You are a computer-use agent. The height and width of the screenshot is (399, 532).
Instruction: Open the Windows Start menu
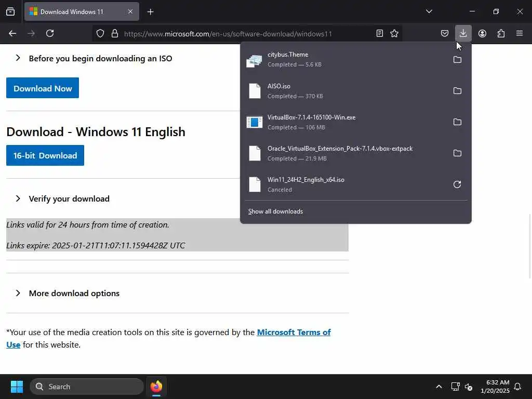coord(17,387)
